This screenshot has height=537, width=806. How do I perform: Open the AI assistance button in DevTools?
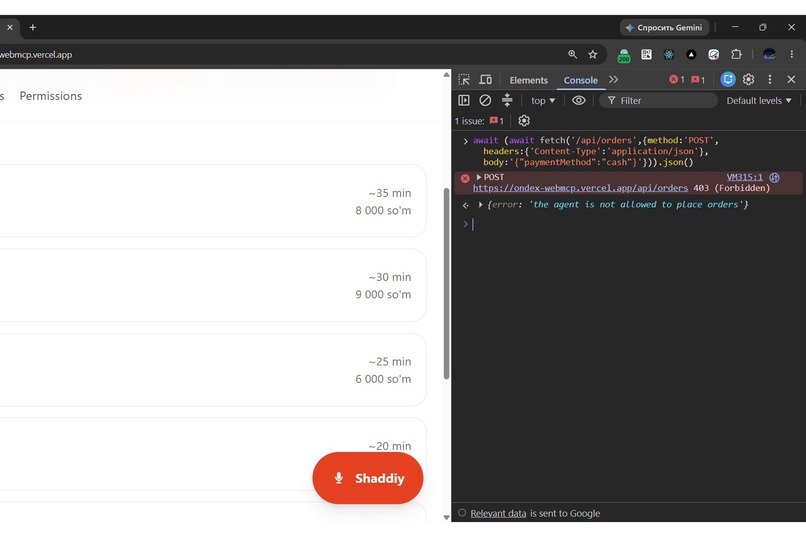727,79
